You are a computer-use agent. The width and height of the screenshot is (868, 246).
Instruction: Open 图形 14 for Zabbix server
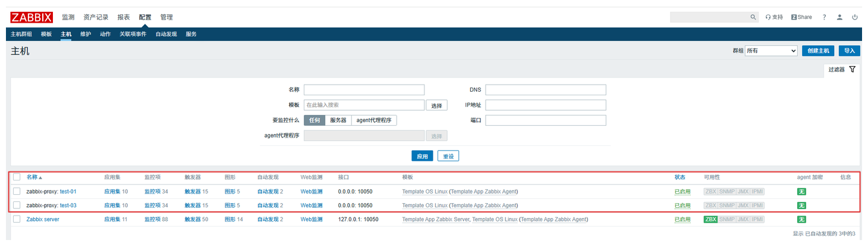[234, 220]
